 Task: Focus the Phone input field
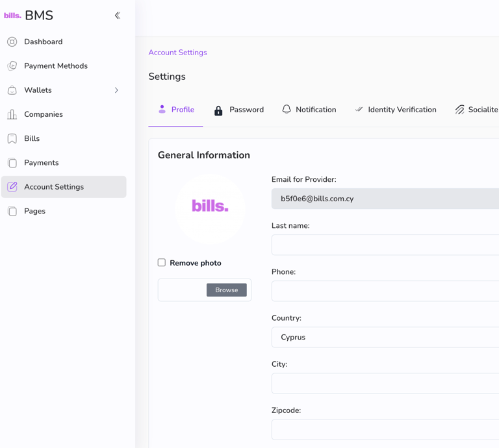[385, 291]
